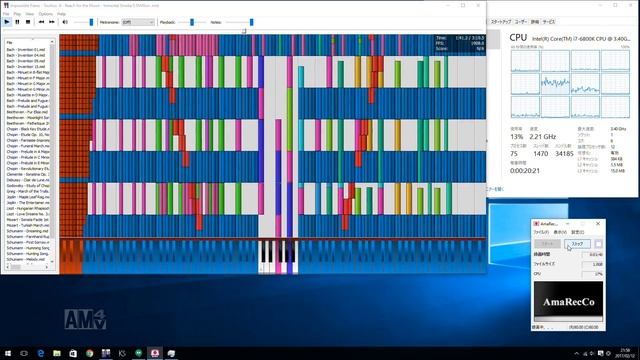Click the busiest CPU core graph in Task Manager

point(555,84)
